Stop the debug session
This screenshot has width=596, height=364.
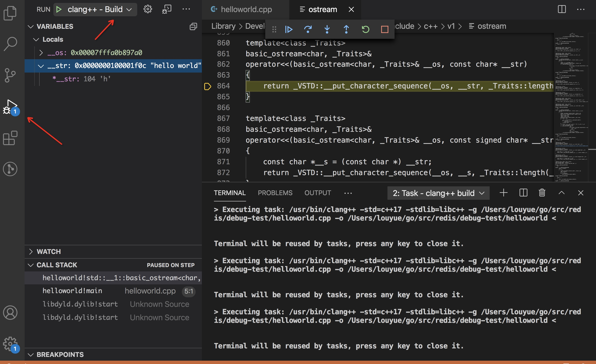click(385, 30)
